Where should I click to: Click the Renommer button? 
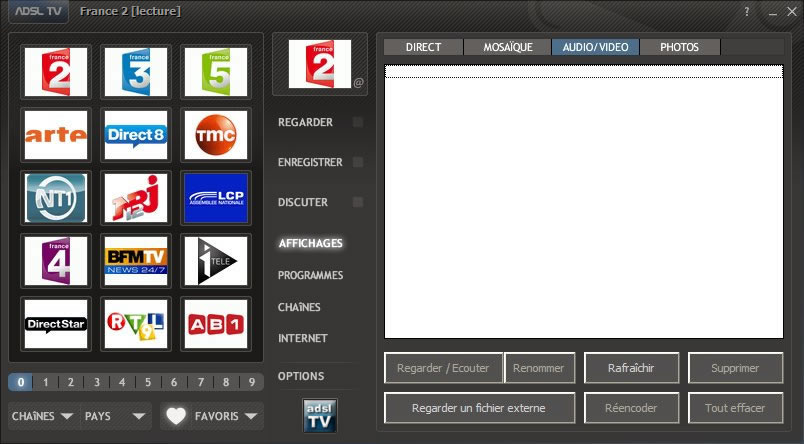[x=539, y=368]
